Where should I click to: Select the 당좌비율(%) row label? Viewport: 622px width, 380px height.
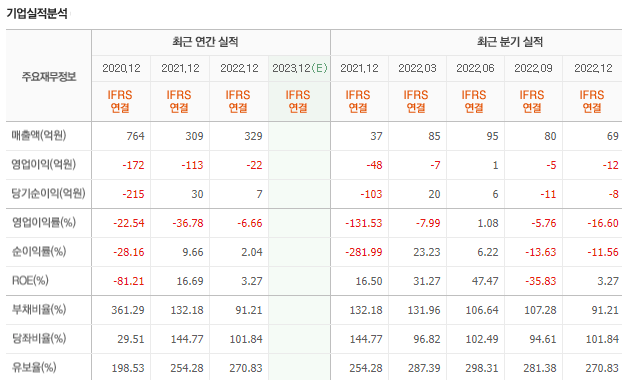(39, 338)
